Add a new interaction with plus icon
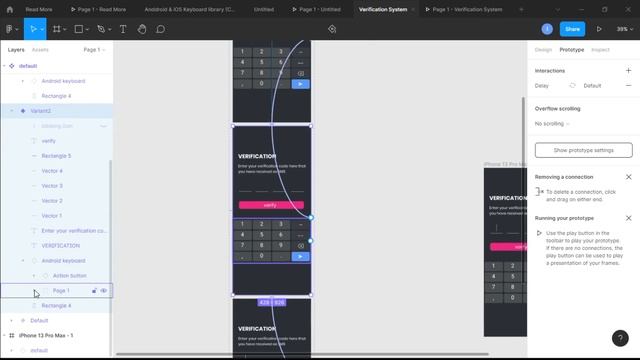 [x=629, y=71]
